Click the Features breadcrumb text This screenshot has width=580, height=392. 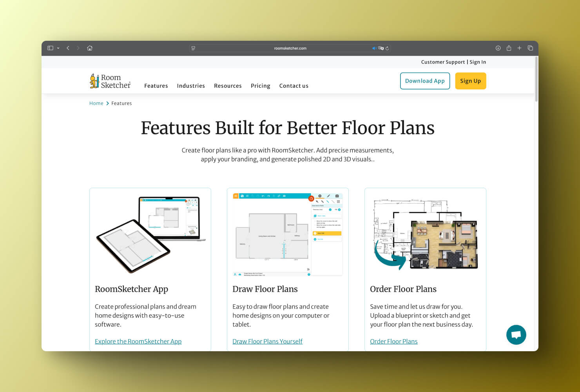point(121,103)
